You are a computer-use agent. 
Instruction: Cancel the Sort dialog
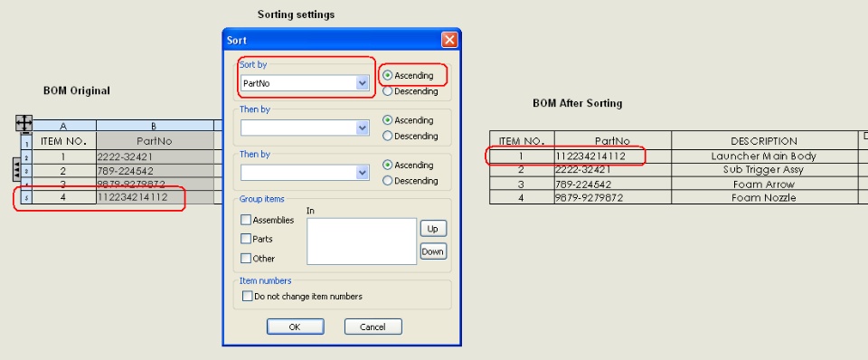(373, 327)
